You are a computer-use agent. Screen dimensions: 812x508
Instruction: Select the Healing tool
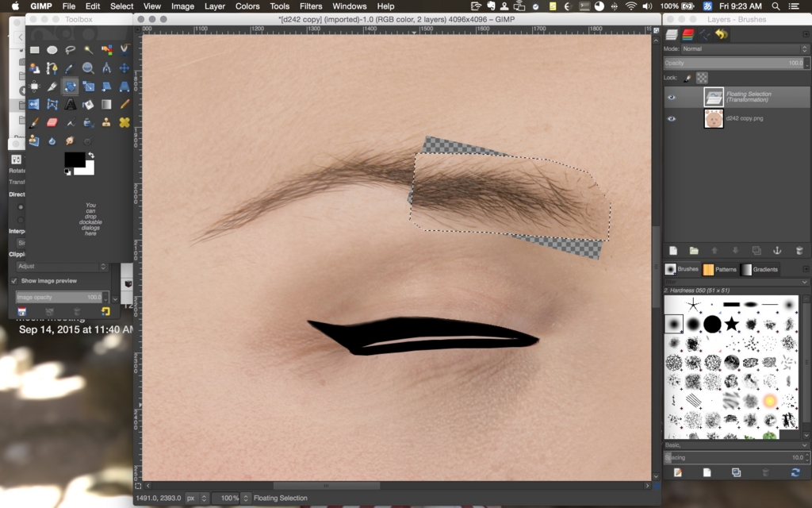(125, 123)
